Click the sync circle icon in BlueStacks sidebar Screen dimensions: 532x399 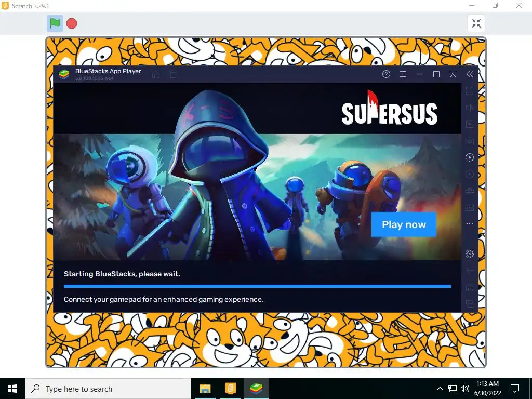click(470, 174)
